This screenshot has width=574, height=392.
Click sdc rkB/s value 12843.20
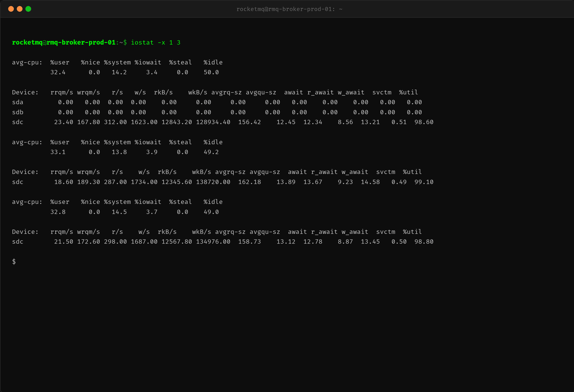177,122
